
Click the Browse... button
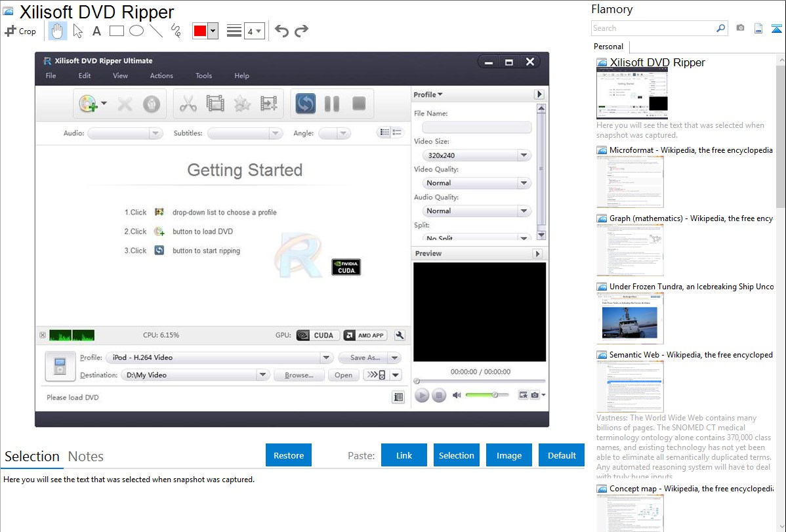coord(299,375)
